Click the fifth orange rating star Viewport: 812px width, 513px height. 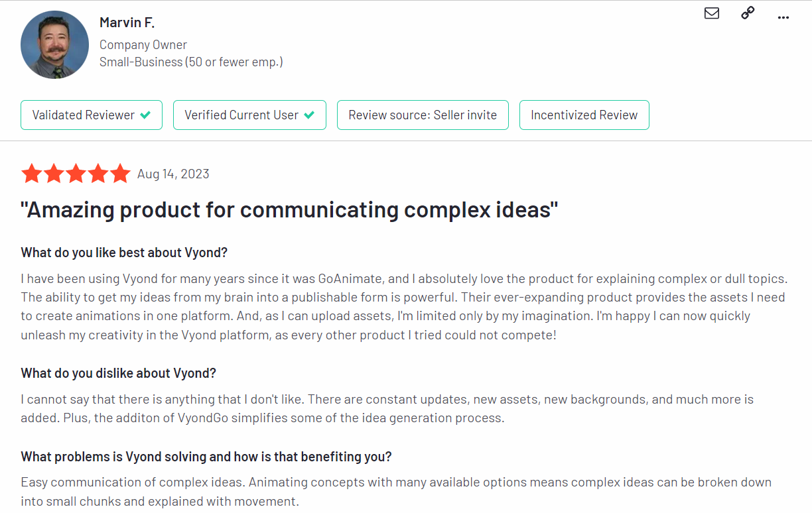(120, 174)
